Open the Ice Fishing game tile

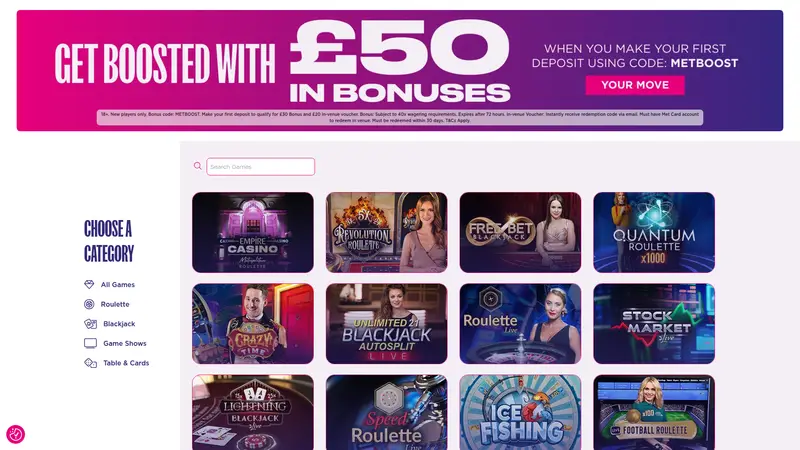click(520, 412)
